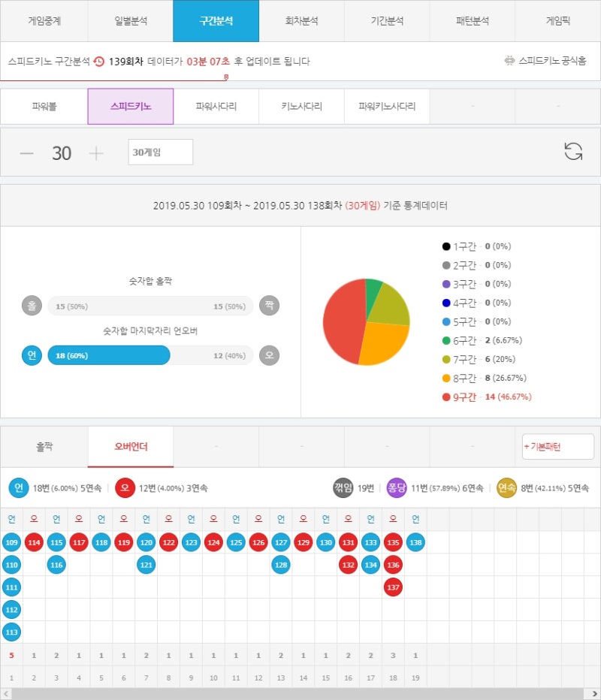Click the gray 오 circle beside the bar
The image size is (601, 700).
pyautogui.click(x=269, y=355)
